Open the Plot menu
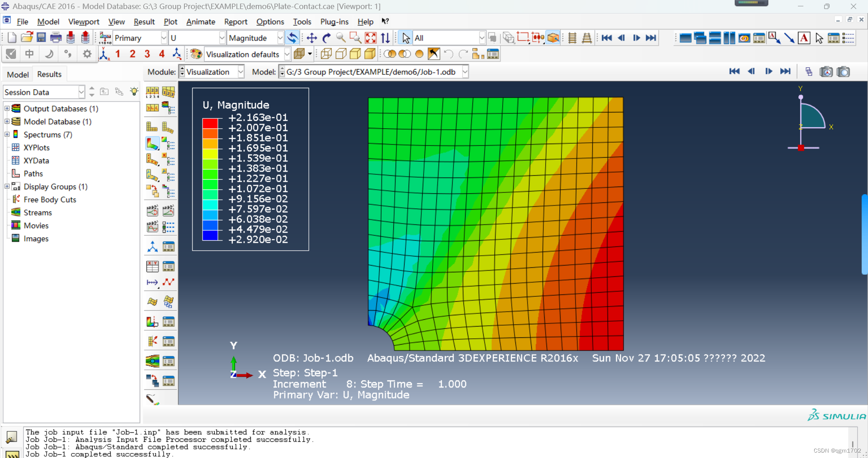The width and height of the screenshot is (868, 458). coord(170,22)
